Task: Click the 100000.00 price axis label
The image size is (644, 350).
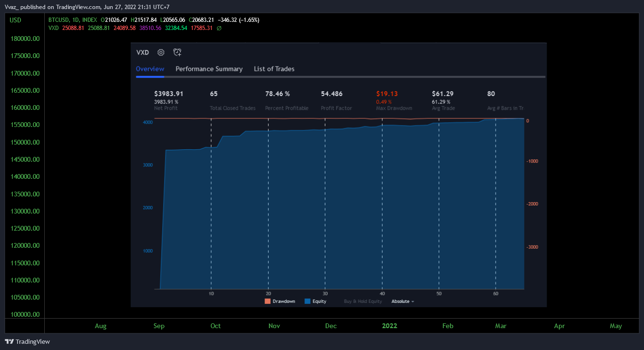Action: point(25,315)
